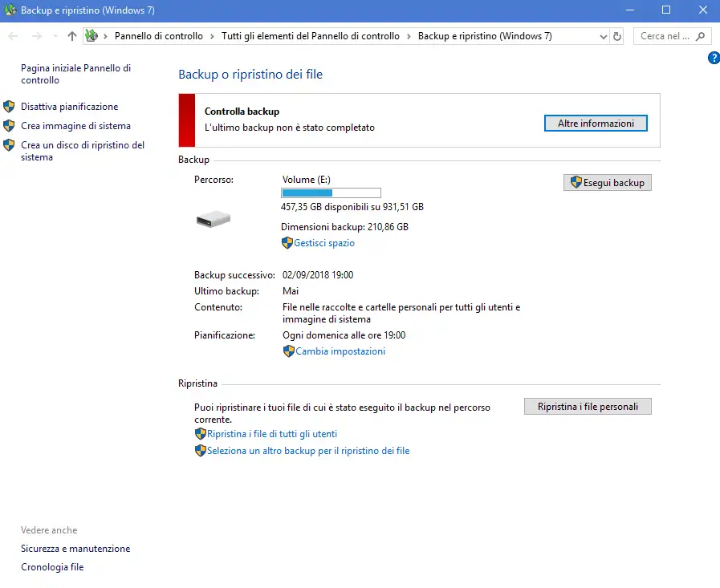Screen dimensions: 720x588
Task: Open Pagina iniziale Pannello di controllo
Action: 75,74
